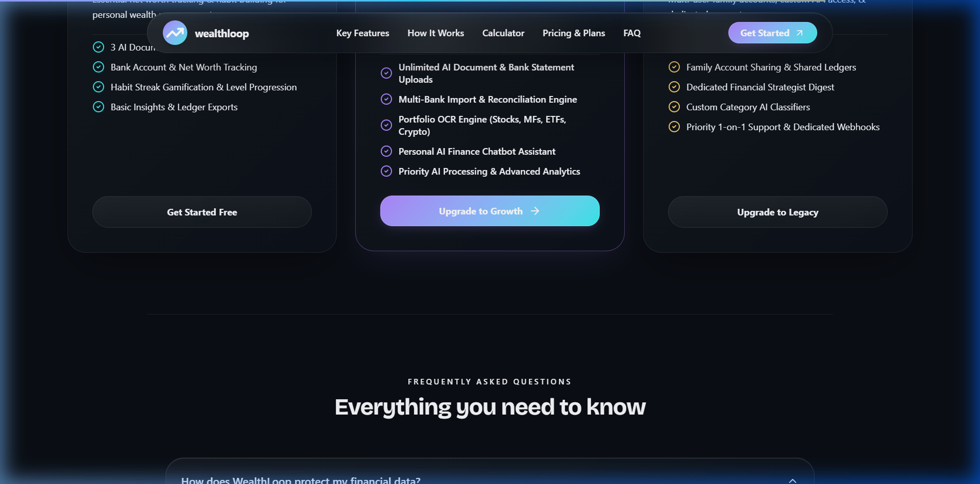Click Upgrade to Legacy button

[777, 212]
